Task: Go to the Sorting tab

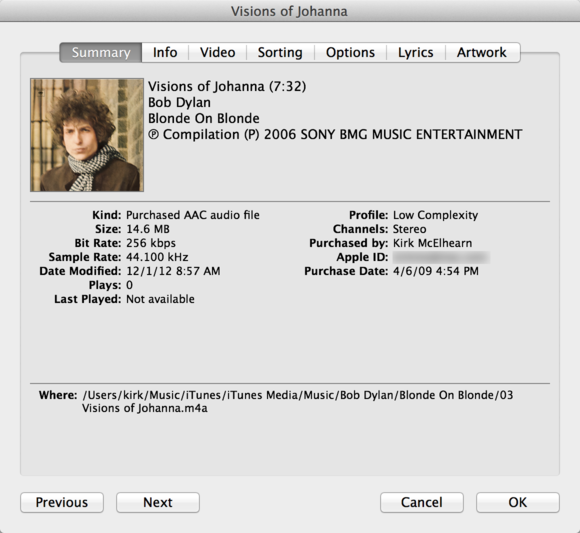Action: (x=280, y=53)
